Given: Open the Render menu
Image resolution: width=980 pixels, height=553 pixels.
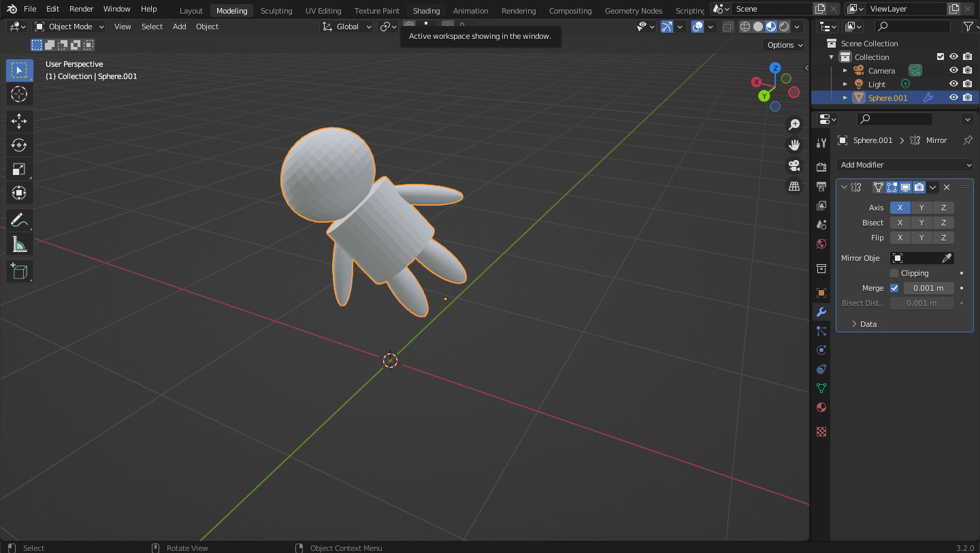Looking at the screenshot, I should click(x=82, y=9).
